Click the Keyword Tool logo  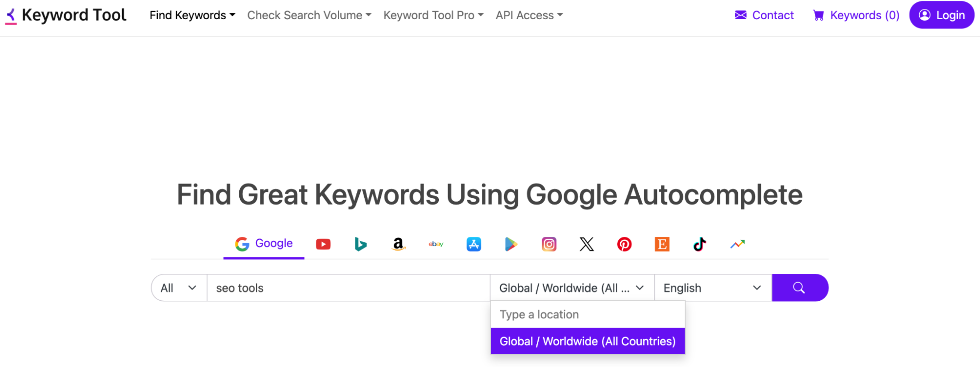click(66, 15)
